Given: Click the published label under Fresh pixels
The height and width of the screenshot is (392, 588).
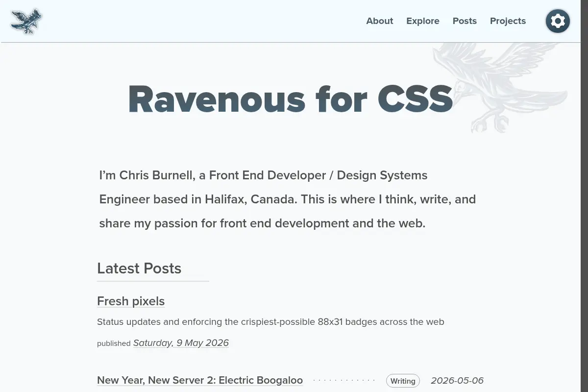Looking at the screenshot, I should click(114, 343).
